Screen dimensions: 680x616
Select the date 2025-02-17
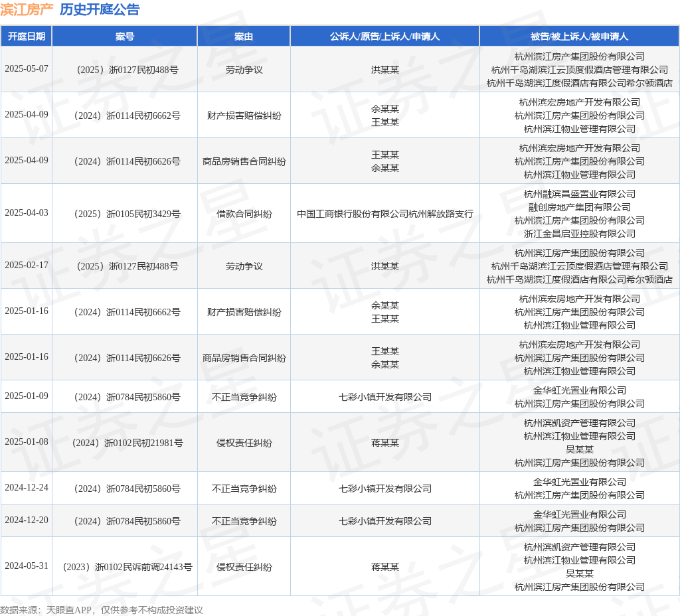27,266
